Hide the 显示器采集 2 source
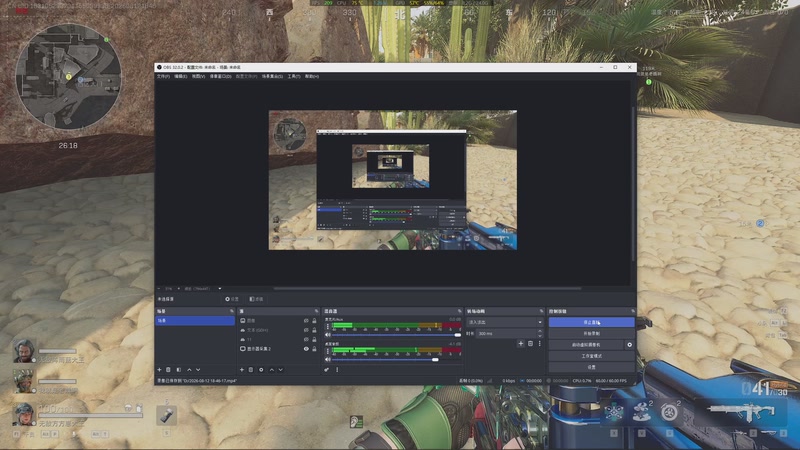Viewport: 800px width, 450px height. click(306, 348)
